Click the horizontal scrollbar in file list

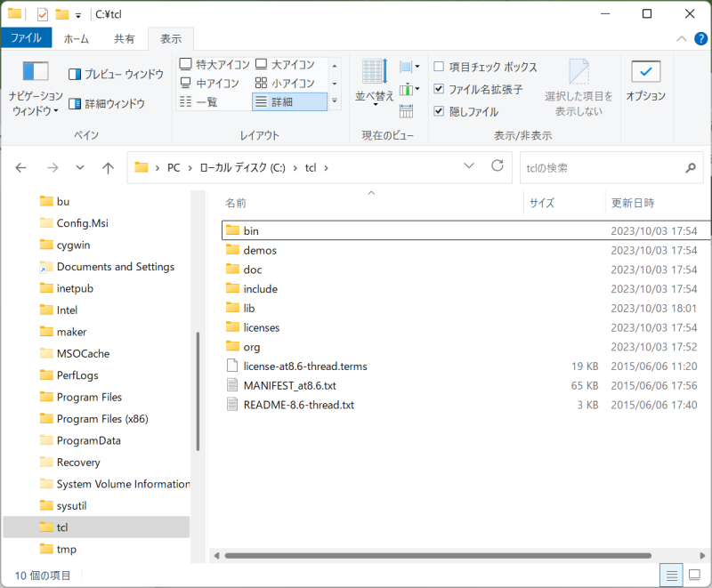[x=438, y=555]
